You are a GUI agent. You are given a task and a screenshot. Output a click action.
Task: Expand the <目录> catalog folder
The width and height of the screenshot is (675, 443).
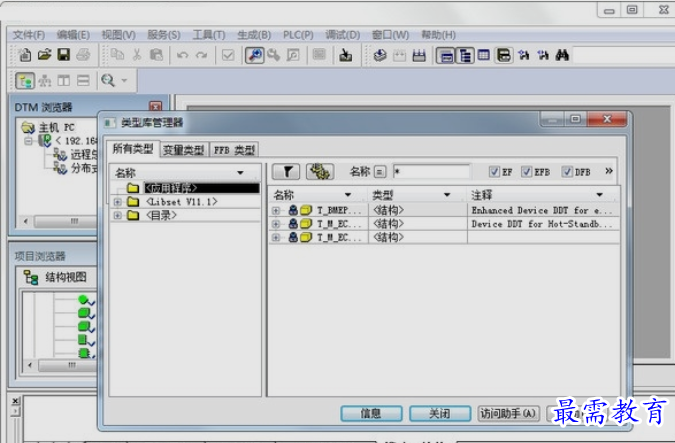coord(118,215)
